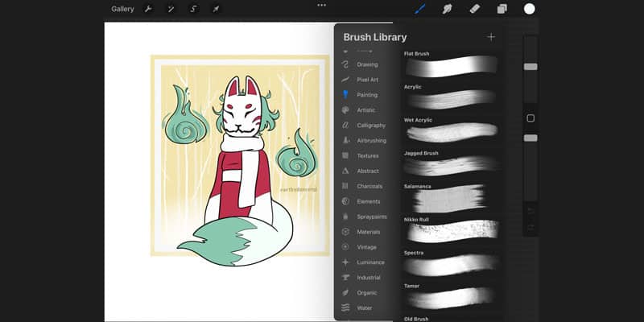Open the Adjustments magic wand menu
This screenshot has width=644, height=322.
(171, 9)
